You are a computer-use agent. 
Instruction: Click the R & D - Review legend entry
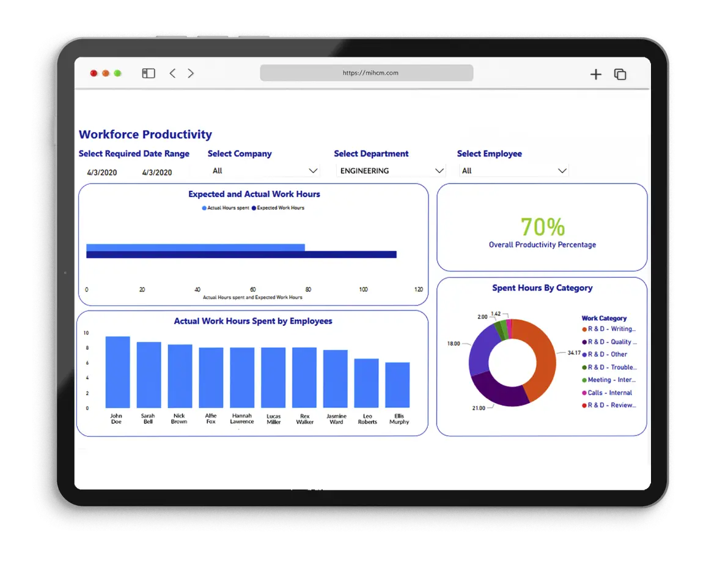609,405
